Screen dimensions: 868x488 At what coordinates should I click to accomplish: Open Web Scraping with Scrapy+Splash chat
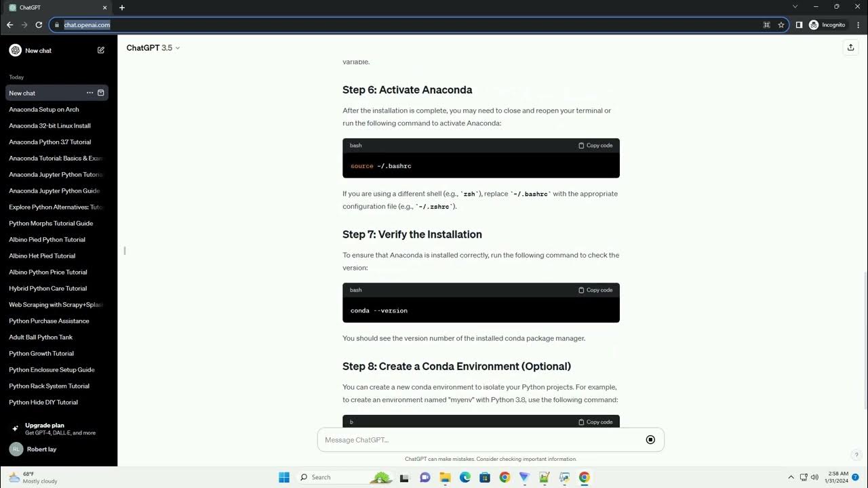tap(57, 304)
